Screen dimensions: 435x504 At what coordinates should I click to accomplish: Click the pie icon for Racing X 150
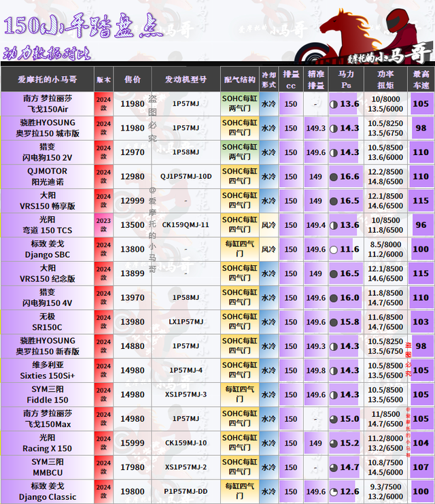[x=334, y=443]
